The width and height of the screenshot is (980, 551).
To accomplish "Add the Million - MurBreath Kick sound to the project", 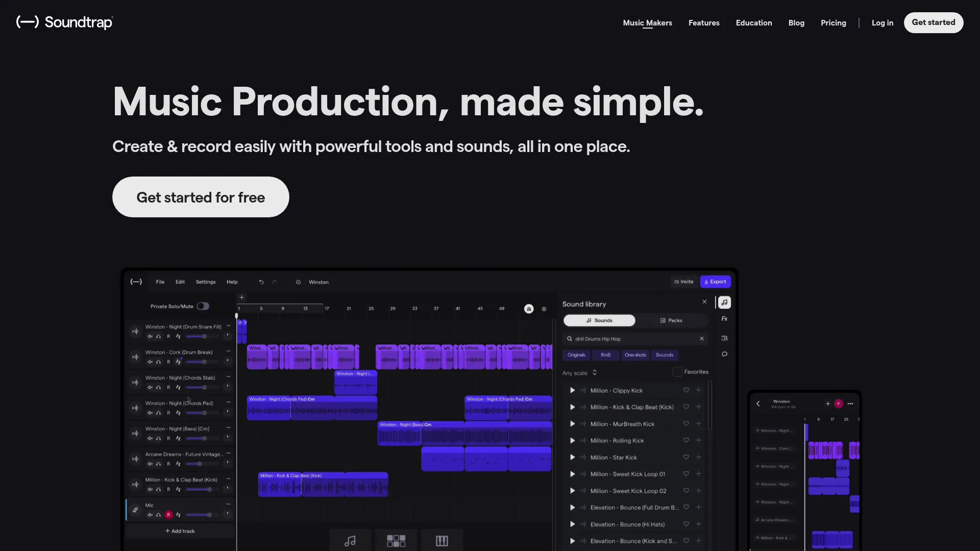I will [x=698, y=424].
